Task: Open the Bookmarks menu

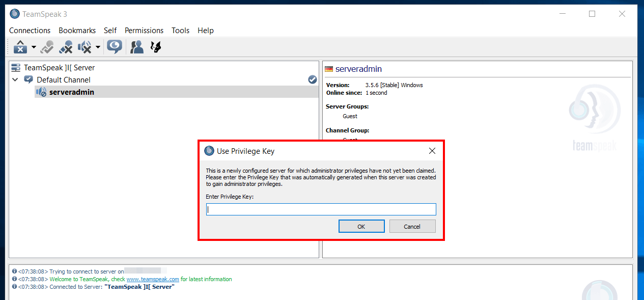Action: 77,31
